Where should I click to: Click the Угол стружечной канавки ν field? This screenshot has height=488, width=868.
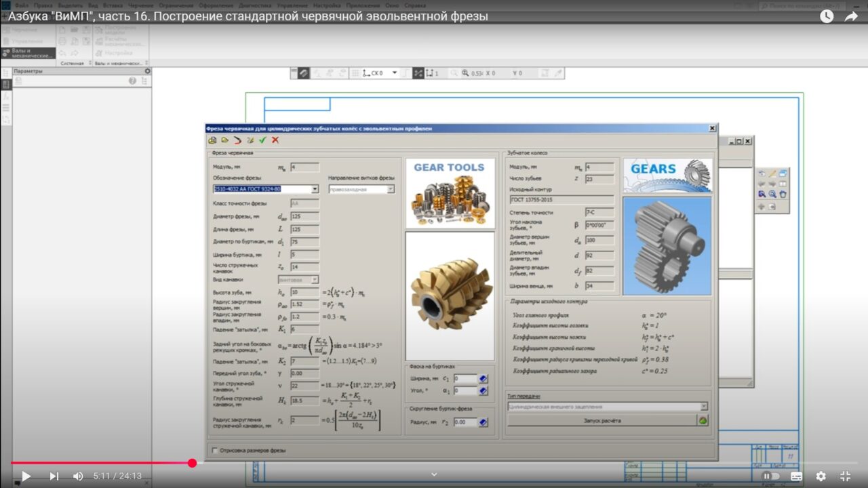pyautogui.click(x=304, y=385)
